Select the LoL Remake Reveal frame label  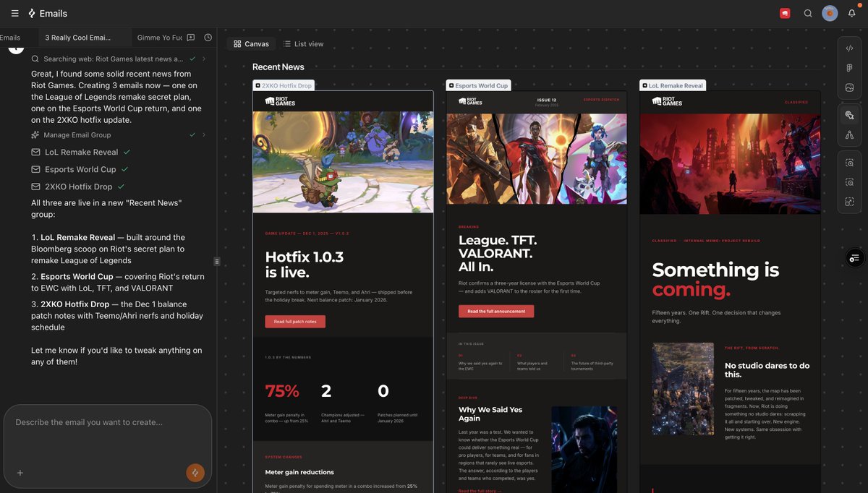click(x=673, y=85)
